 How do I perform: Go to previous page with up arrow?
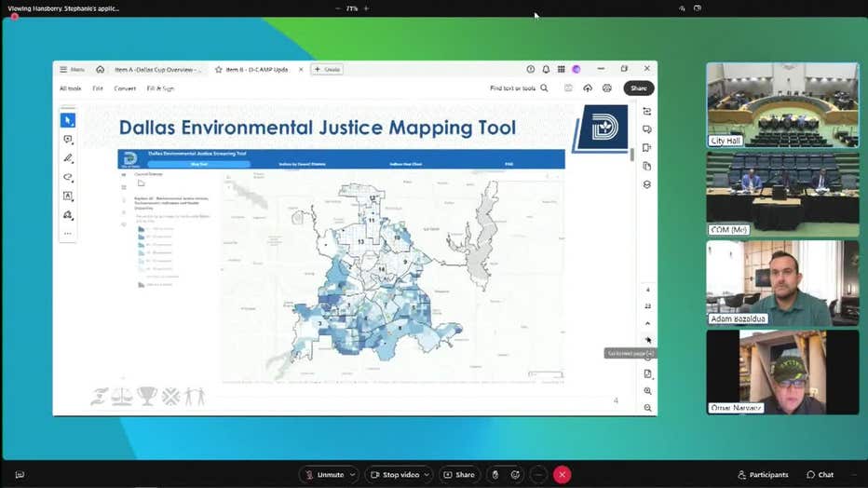[647, 323]
